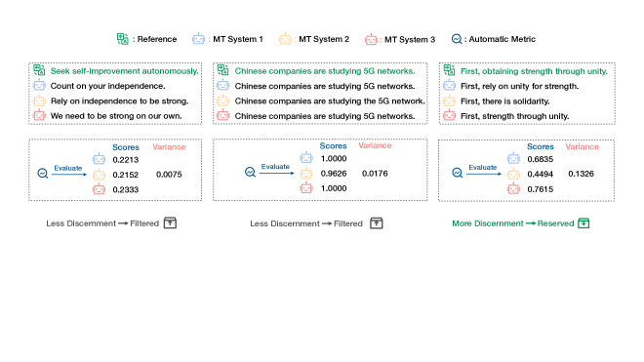Viewport: 644px width, 362px height.
Task: Click the Evaluate arrow label in middle panel
Action: 275,167
